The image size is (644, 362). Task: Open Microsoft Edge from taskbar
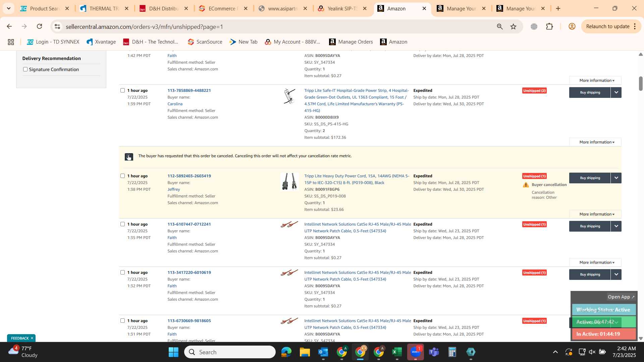[x=286, y=352]
